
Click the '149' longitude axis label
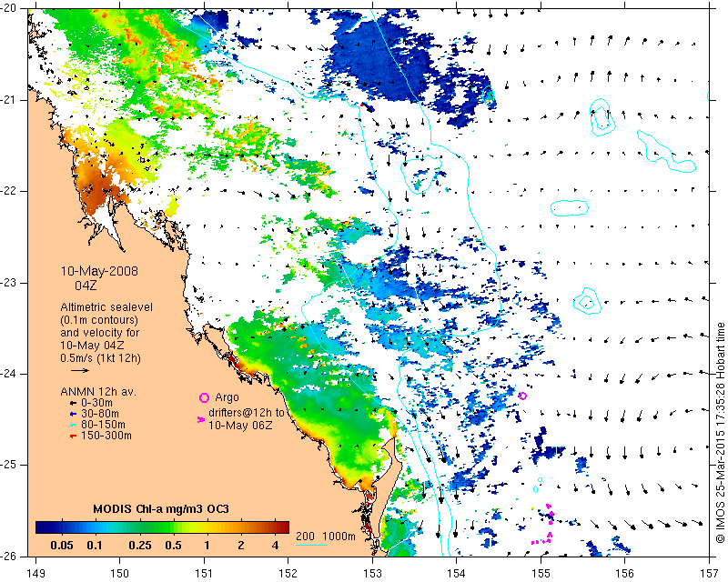[36, 574]
